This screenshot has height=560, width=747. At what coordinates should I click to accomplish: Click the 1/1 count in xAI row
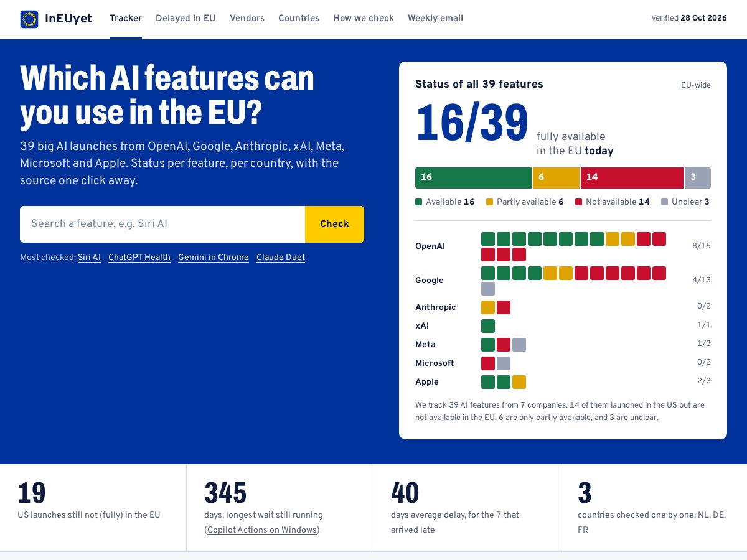pyautogui.click(x=704, y=325)
